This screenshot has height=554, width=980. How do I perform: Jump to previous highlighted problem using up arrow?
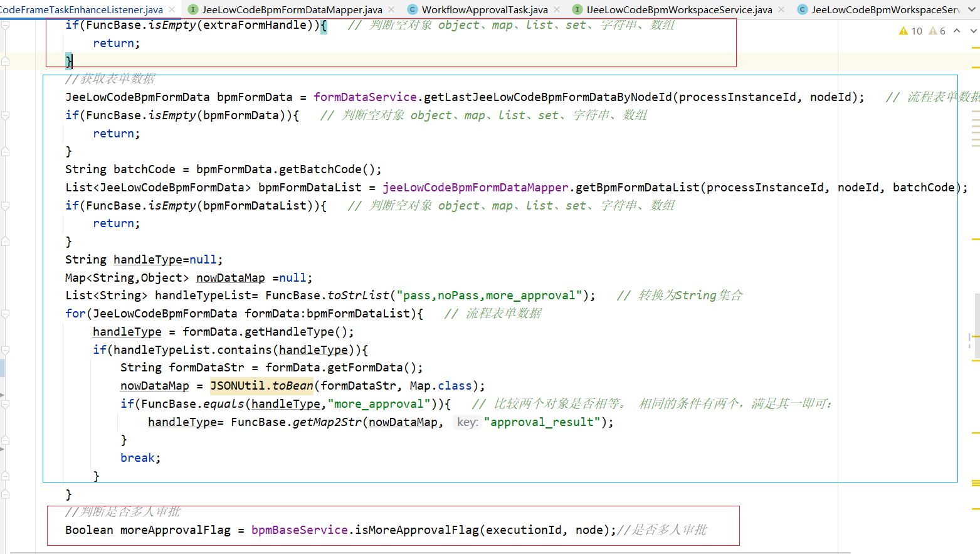coord(957,31)
